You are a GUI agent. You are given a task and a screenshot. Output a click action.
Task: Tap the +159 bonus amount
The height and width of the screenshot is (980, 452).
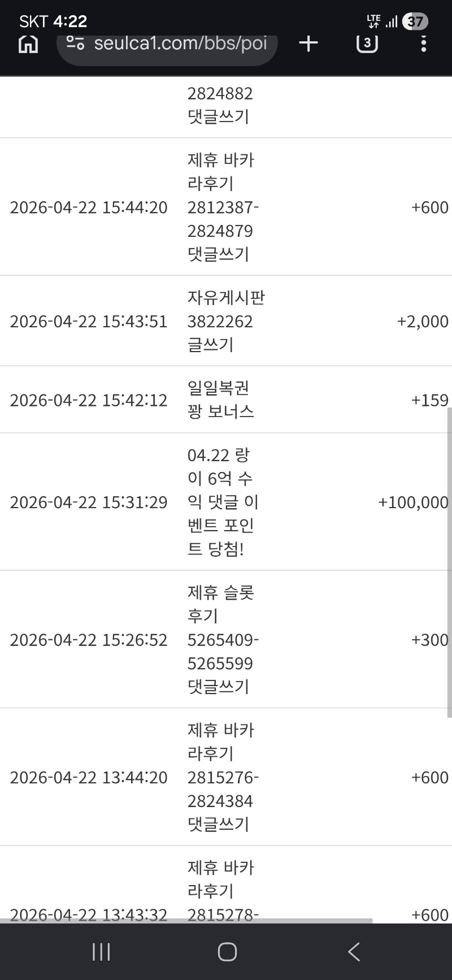(x=429, y=400)
